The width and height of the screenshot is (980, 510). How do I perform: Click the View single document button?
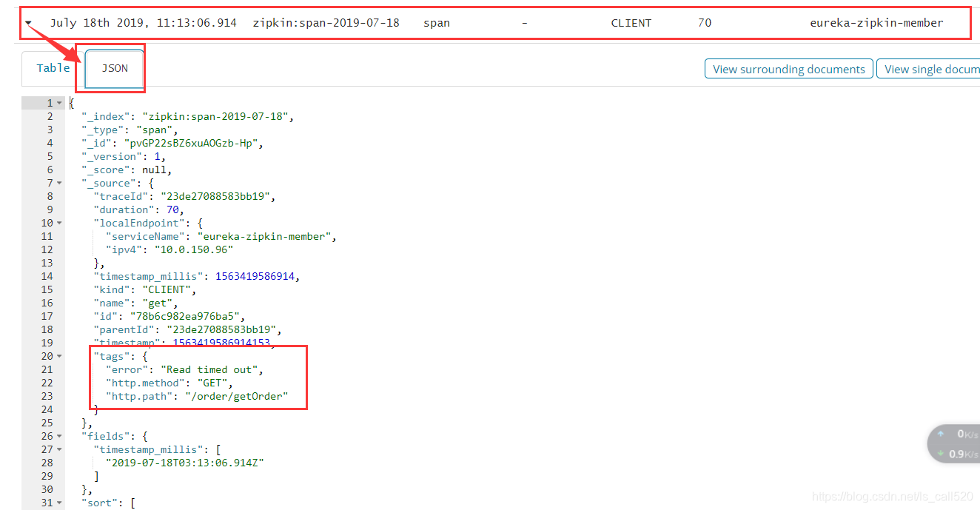930,69
